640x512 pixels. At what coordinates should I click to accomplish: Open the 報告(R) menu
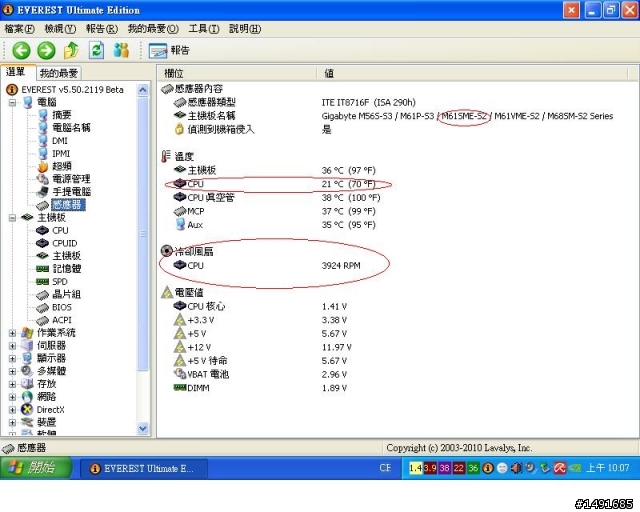(102, 29)
